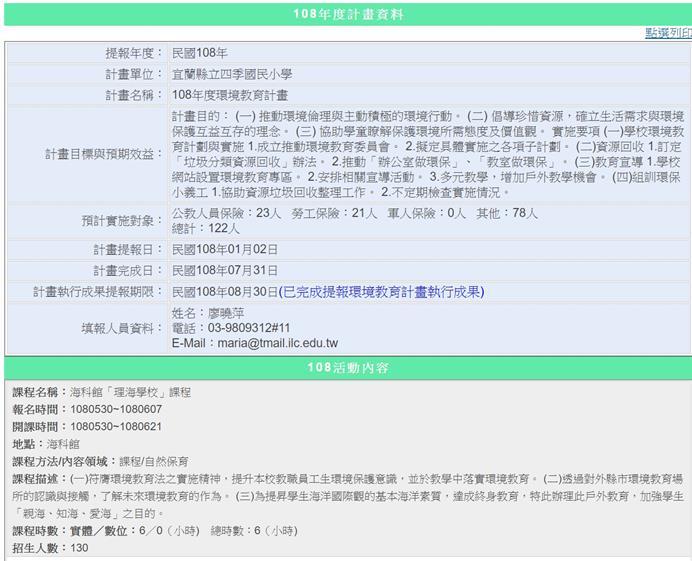This screenshot has height=561, width=692.
Task: Open the 已完成提報環境教育計畫執行成果 link
Action: click(382, 292)
